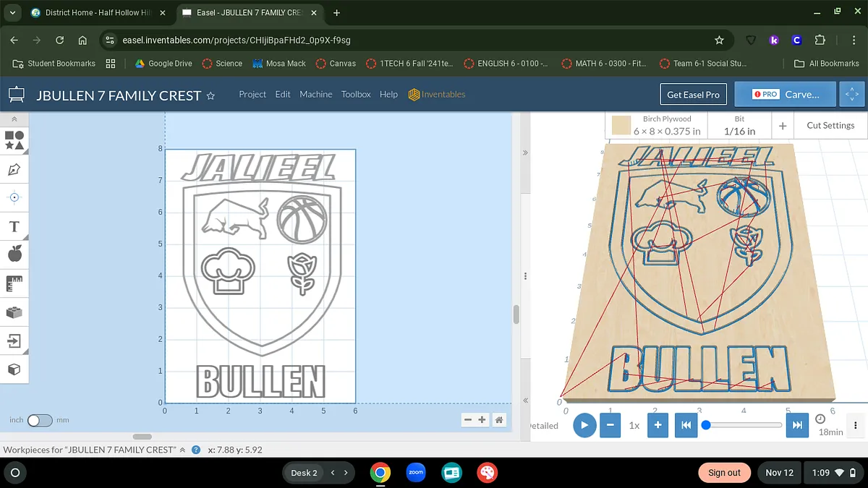868x488 pixels.
Task: Open the Google Drive bookmark
Action: [163, 64]
